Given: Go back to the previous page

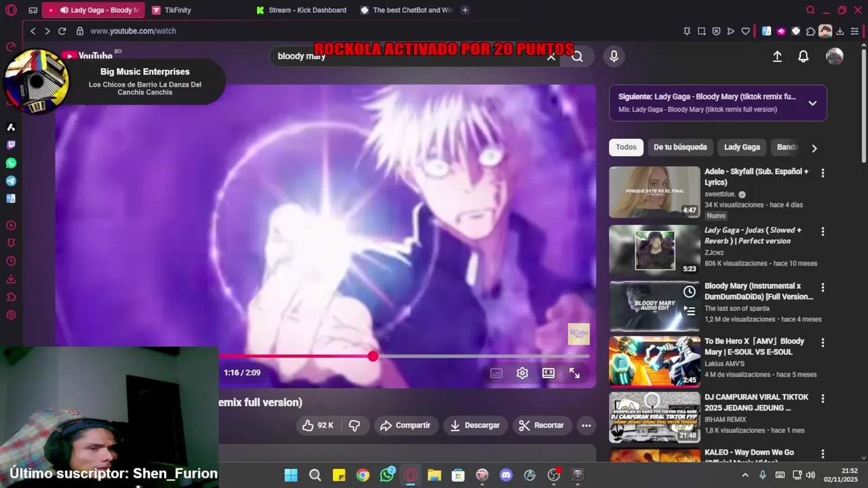Looking at the screenshot, I should pyautogui.click(x=33, y=31).
